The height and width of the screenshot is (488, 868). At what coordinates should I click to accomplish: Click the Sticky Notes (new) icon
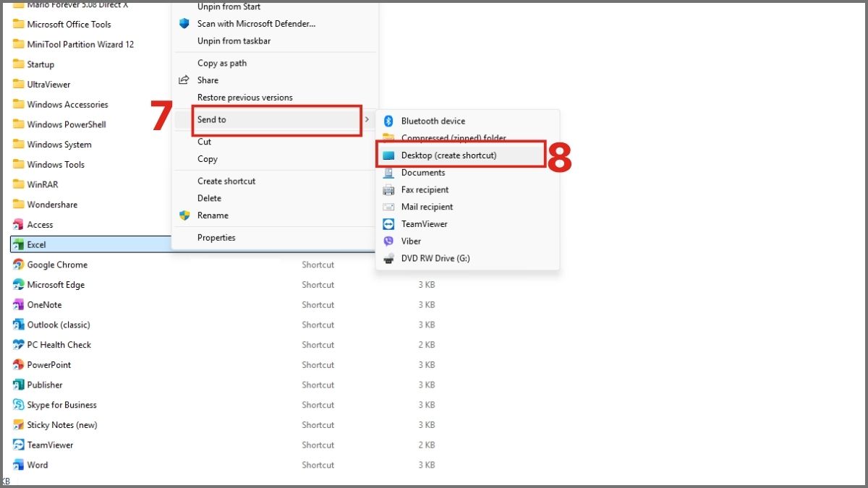(x=19, y=425)
